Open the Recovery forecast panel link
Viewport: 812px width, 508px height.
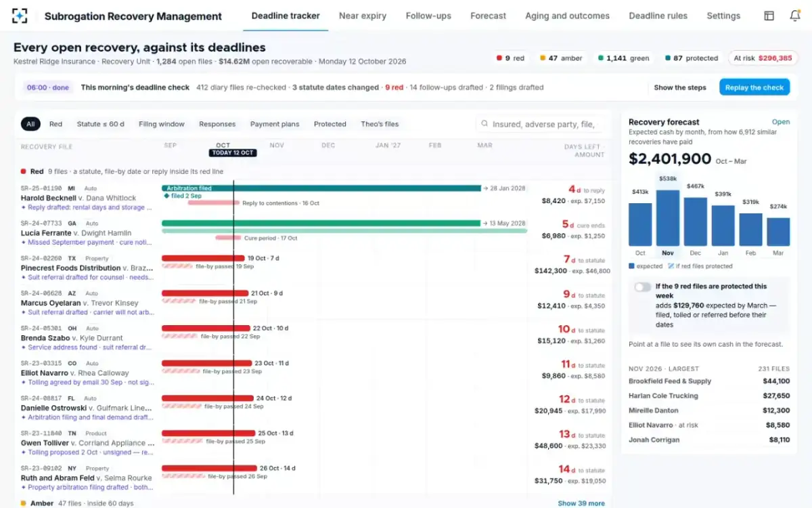[781, 122]
